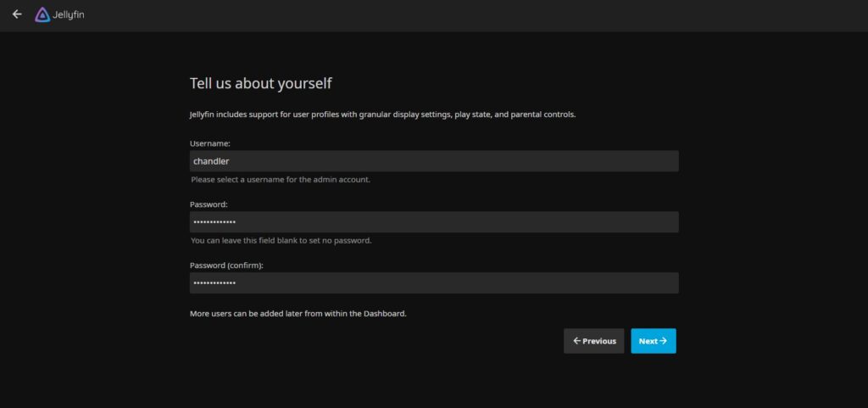Image resolution: width=868 pixels, height=408 pixels.
Task: Go back using the header arrow icon
Action: 17,14
